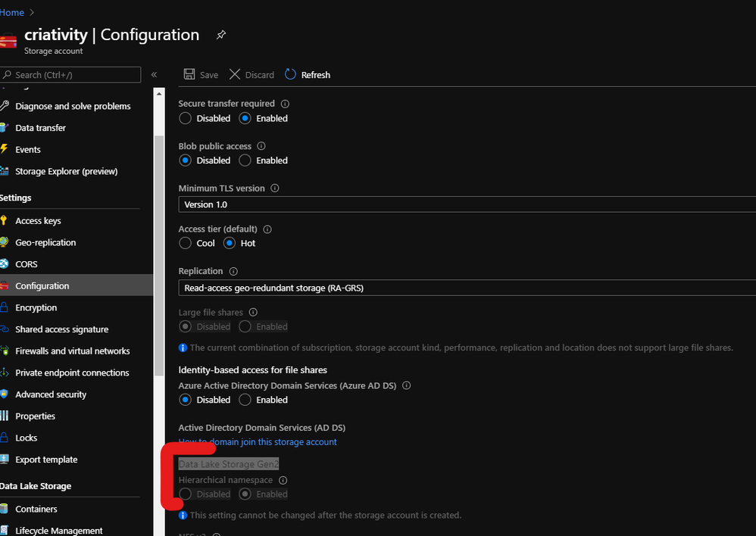Collapse the sidebar with double chevron
Viewport: 756px width, 536px height.
coord(155,75)
